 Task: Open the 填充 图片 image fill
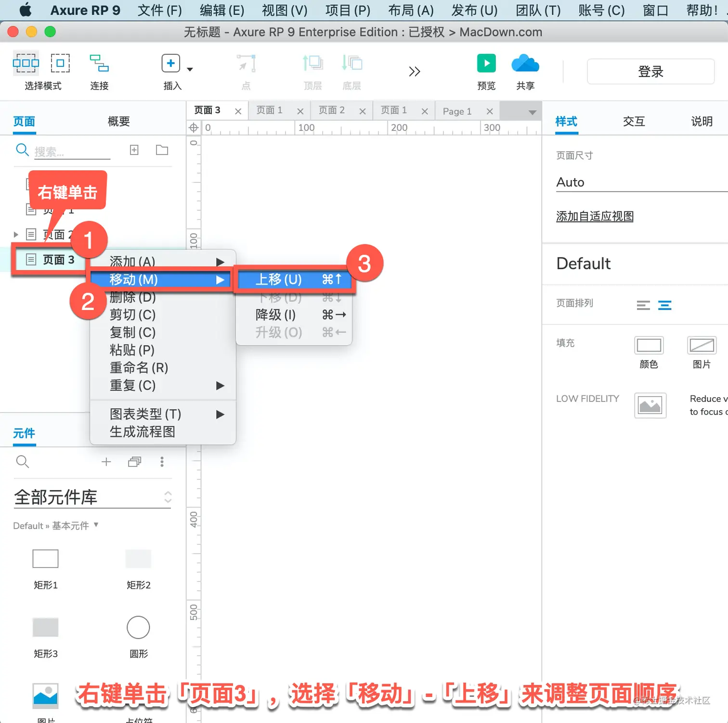pos(702,346)
